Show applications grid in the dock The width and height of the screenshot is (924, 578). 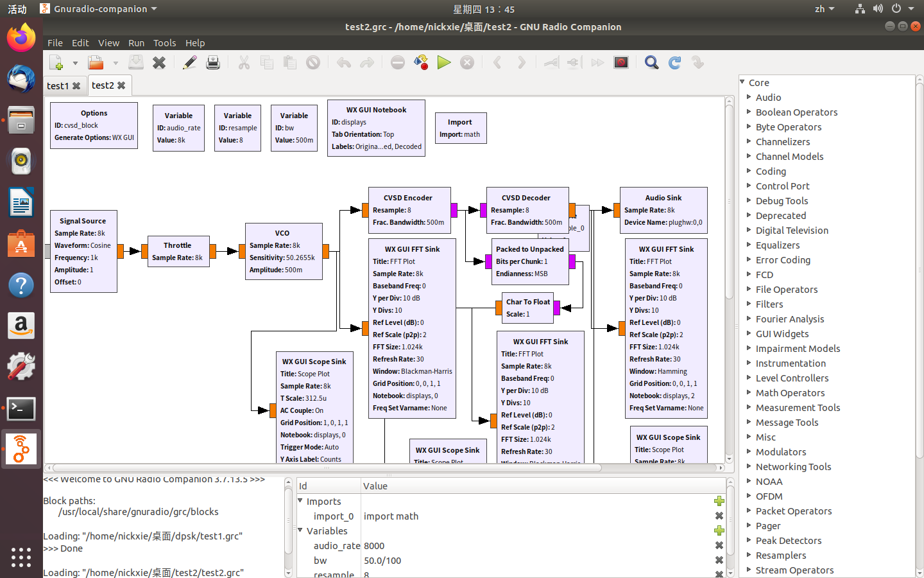(21, 557)
